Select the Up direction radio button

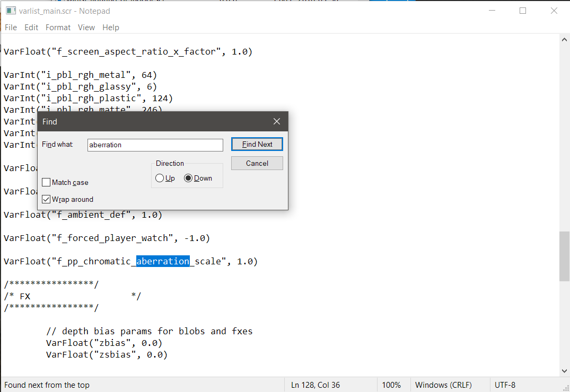(x=160, y=179)
